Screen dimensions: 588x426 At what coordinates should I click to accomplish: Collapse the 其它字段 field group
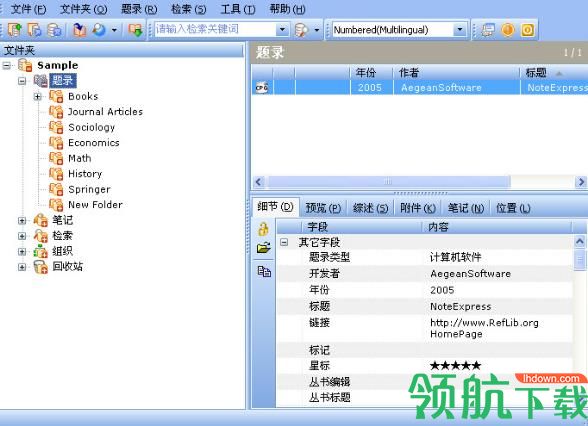(284, 242)
